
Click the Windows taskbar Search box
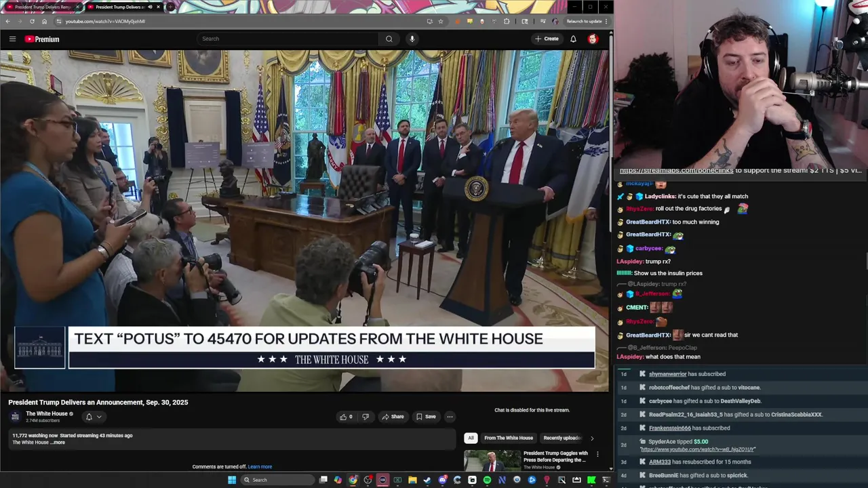point(278,480)
